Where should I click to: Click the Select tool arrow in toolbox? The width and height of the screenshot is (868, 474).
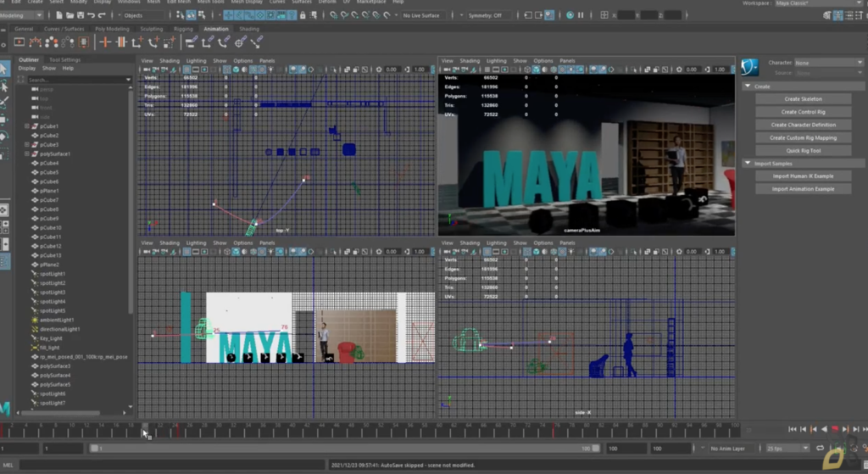4,70
